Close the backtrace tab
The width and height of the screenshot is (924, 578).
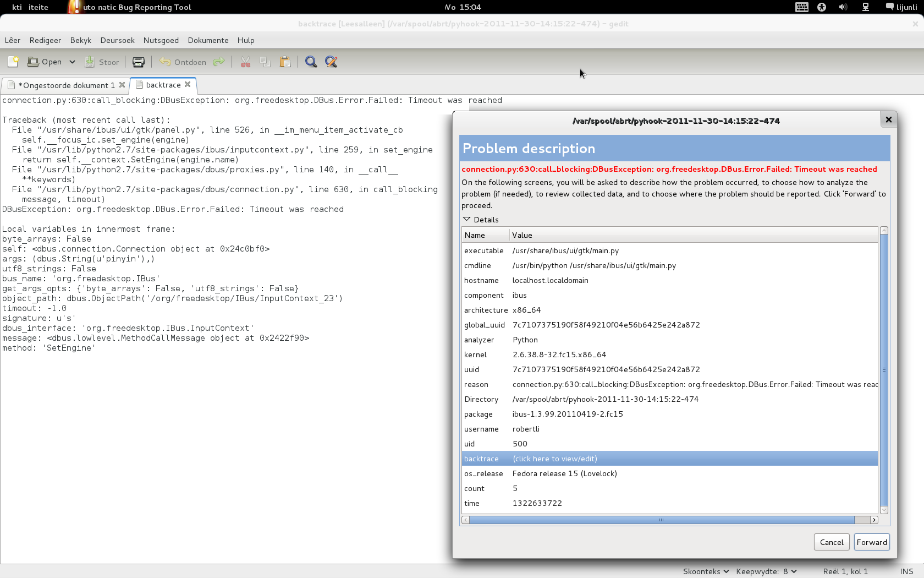point(188,84)
